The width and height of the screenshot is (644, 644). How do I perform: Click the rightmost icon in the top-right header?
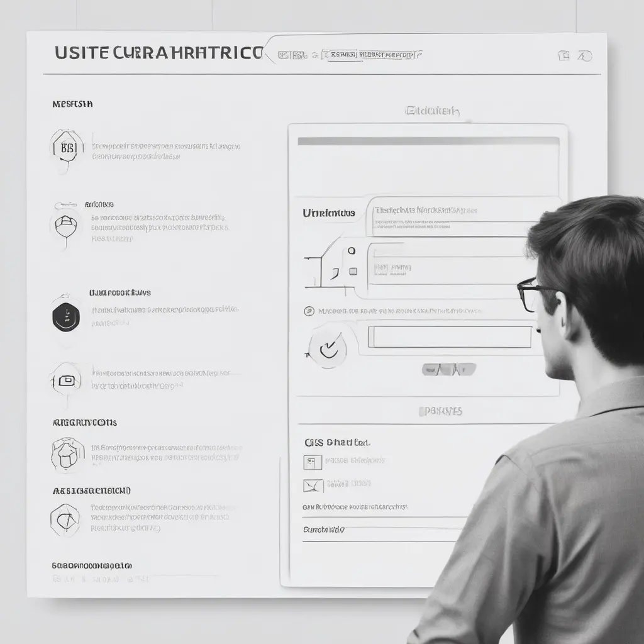pos(585,56)
